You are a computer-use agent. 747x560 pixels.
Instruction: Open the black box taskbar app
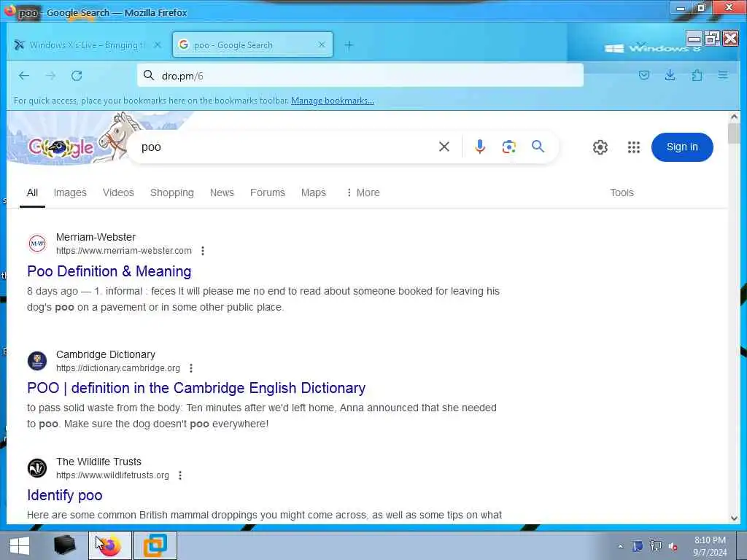click(64, 545)
